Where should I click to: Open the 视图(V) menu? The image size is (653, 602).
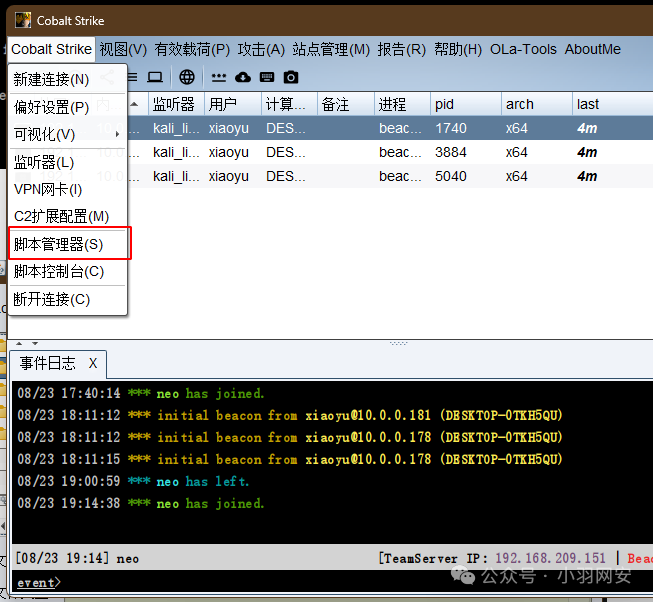pos(123,50)
